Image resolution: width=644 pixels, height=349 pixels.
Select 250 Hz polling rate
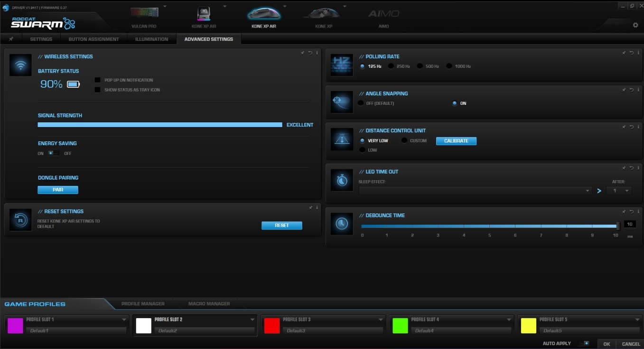pyautogui.click(x=391, y=66)
